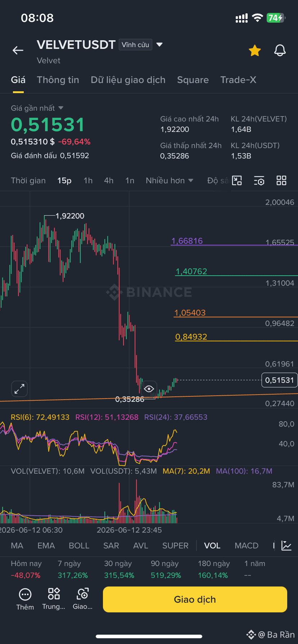
Task: Tap the Wi-Fi status icon
Action: point(257,18)
